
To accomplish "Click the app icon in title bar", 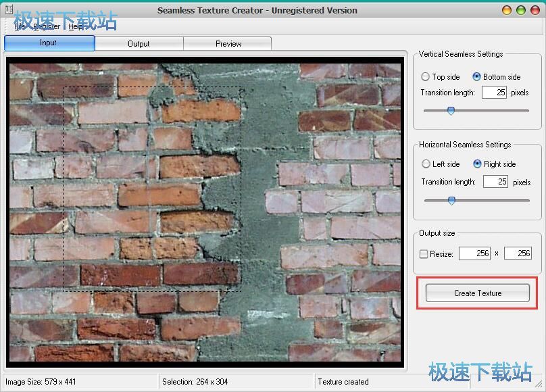I will click(9, 9).
